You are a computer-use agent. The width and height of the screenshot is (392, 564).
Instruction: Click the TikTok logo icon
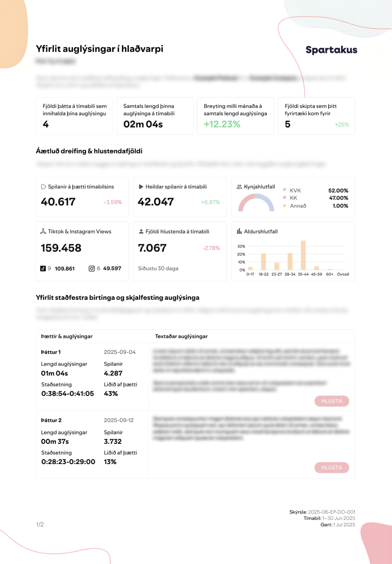[43, 269]
